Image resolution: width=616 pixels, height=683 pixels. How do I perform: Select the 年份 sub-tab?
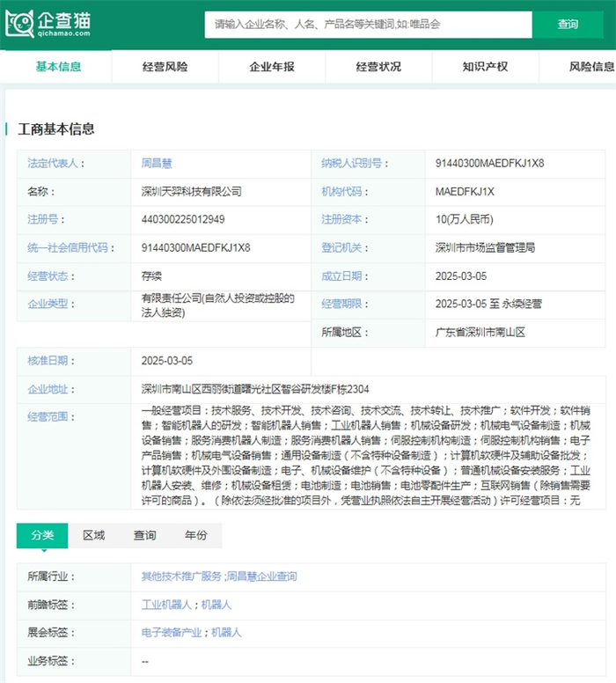pyautogui.click(x=195, y=535)
